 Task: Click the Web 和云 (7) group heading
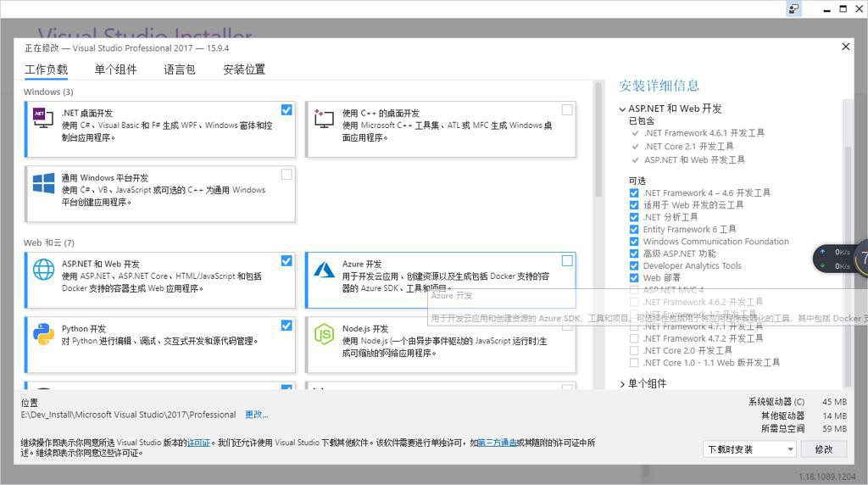48,243
